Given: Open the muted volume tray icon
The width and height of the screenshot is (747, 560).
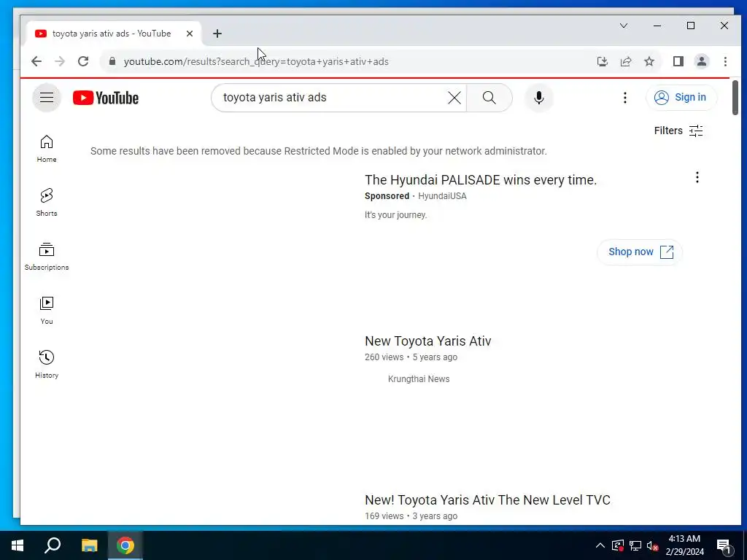Looking at the screenshot, I should click(652, 545).
